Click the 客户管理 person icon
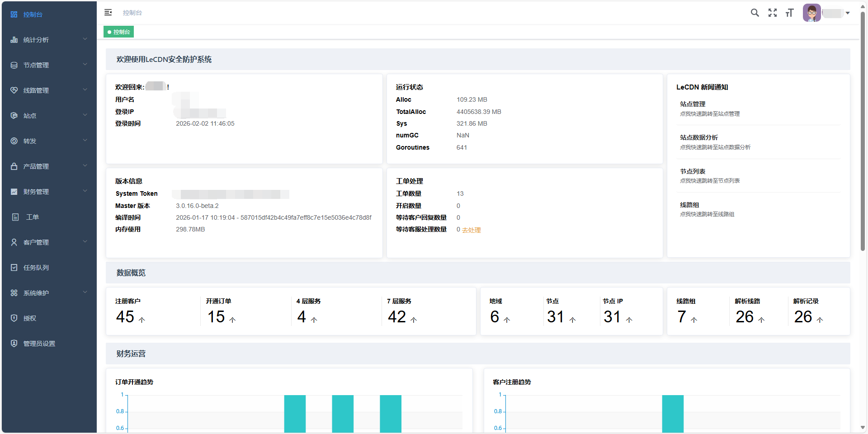Screen dimensions: 868x434 [14, 242]
